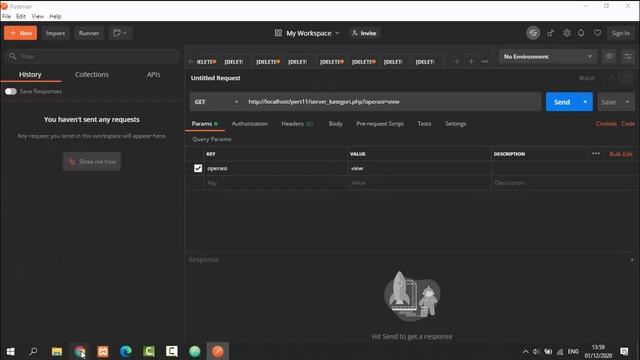Switch to the APIs sidebar tab
The width and height of the screenshot is (640, 360).
coord(153,74)
